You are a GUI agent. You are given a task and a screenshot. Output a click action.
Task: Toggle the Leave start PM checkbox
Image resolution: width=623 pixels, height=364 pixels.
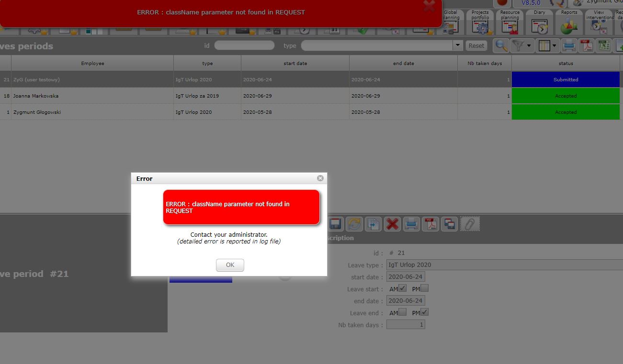coord(425,288)
